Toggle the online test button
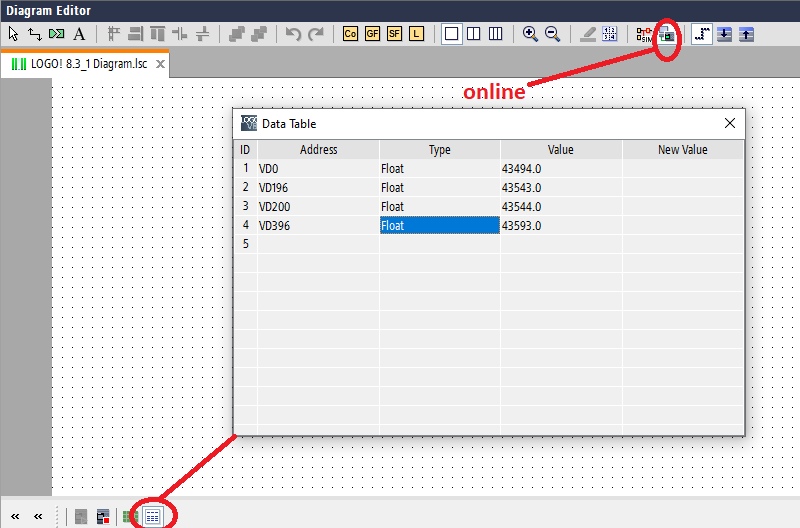The width and height of the screenshot is (800, 528). pos(666,35)
